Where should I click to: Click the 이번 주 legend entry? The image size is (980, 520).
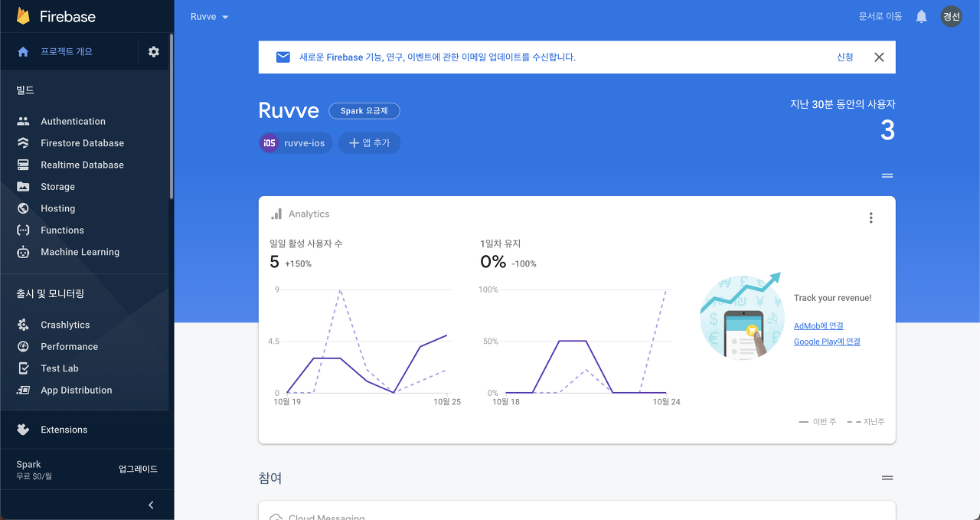point(818,421)
